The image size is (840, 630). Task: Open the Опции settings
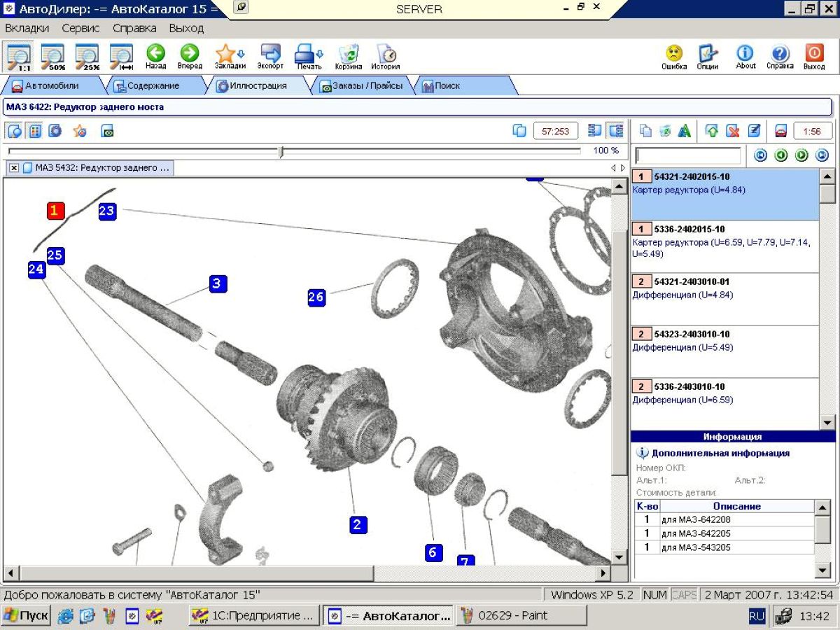click(708, 57)
